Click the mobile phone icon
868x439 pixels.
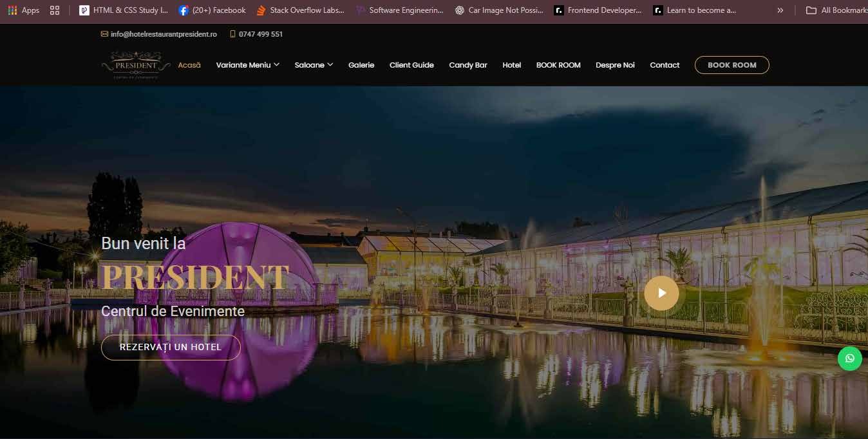pos(232,34)
